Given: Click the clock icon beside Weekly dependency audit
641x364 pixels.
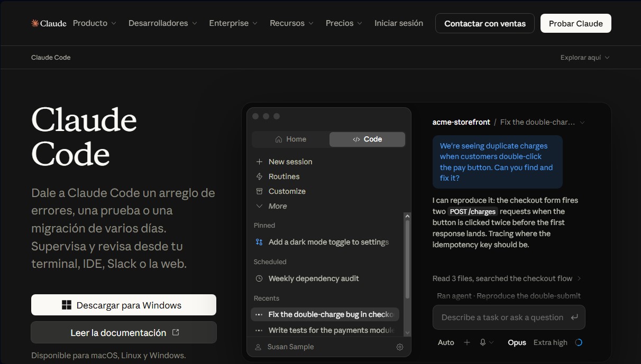Looking at the screenshot, I should click(x=259, y=278).
